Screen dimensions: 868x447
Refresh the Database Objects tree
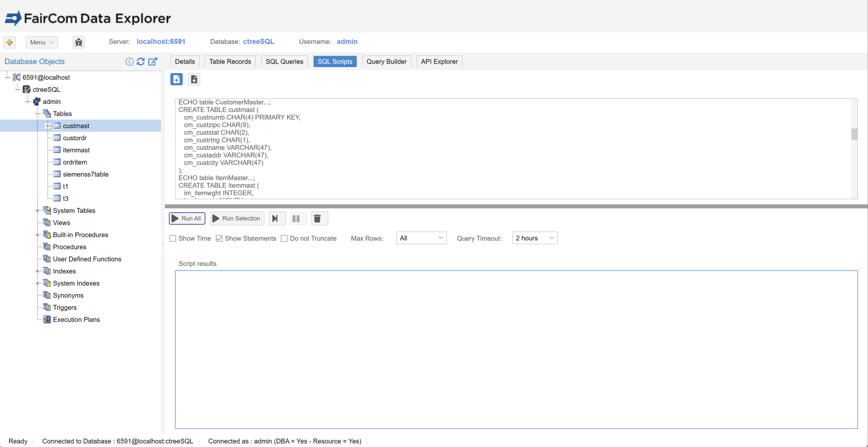coord(141,62)
